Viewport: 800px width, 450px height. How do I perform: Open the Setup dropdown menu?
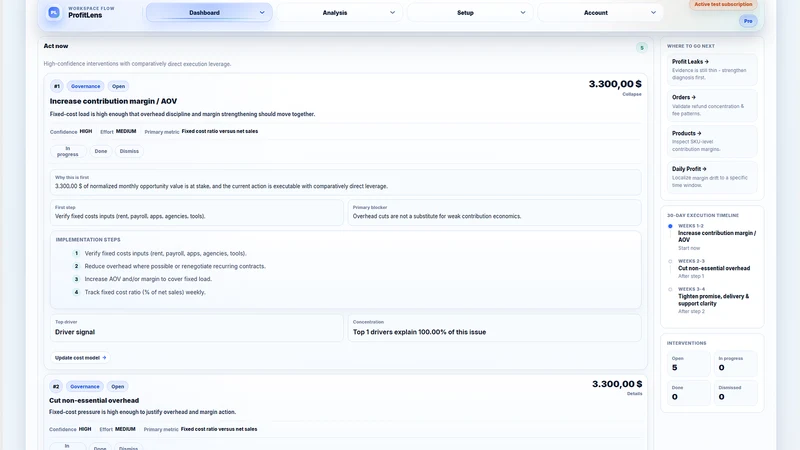pos(470,13)
